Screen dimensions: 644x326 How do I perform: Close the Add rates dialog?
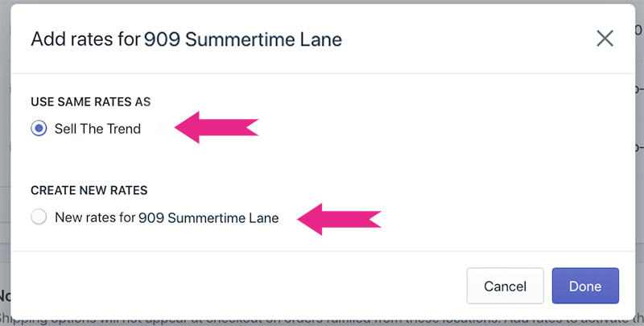pyautogui.click(x=604, y=38)
